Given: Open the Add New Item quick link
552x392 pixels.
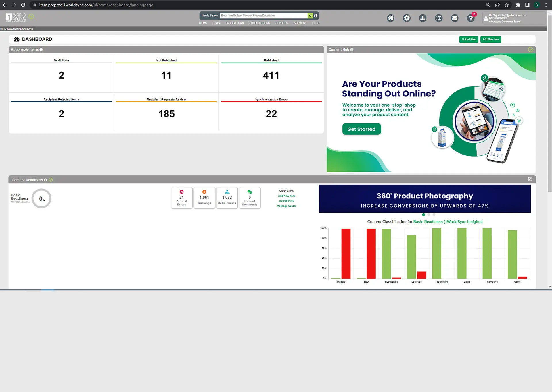Looking at the screenshot, I should tap(286, 196).
